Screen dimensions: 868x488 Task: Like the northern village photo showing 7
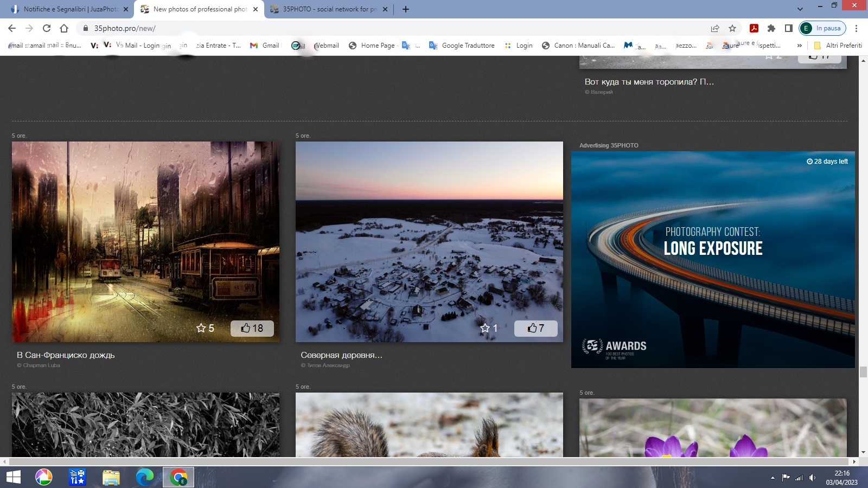(536, 328)
